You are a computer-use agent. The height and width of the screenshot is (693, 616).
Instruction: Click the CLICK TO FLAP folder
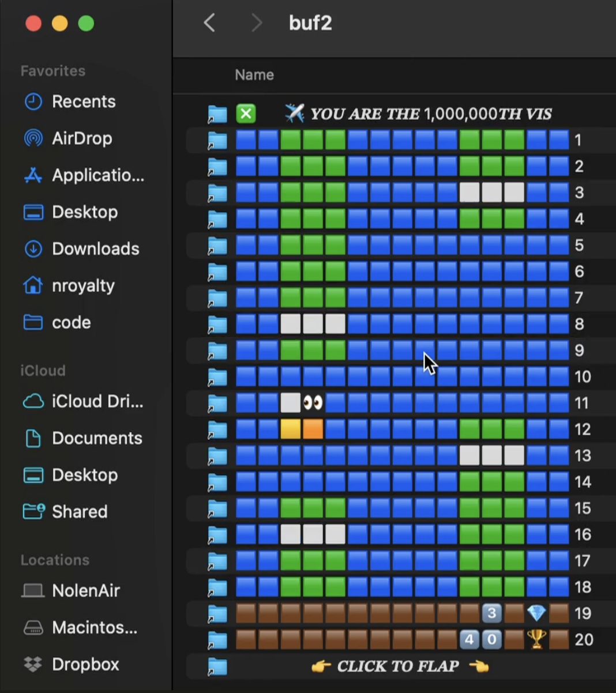click(x=398, y=666)
